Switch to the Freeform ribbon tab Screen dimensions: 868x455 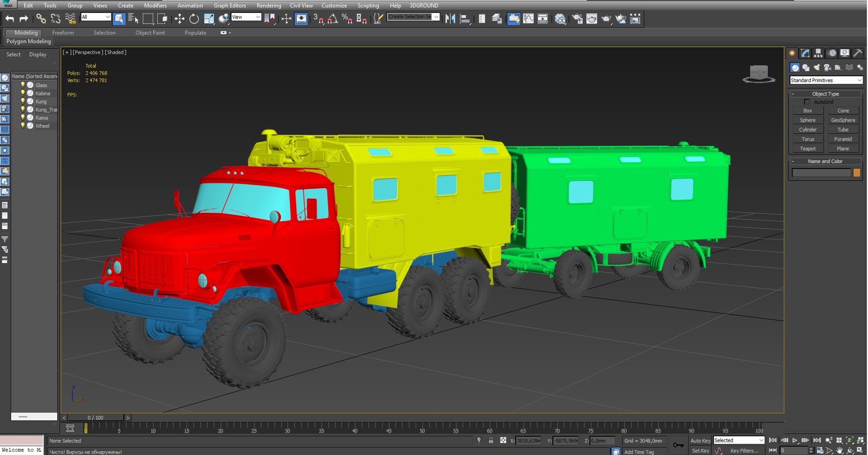pyautogui.click(x=63, y=33)
